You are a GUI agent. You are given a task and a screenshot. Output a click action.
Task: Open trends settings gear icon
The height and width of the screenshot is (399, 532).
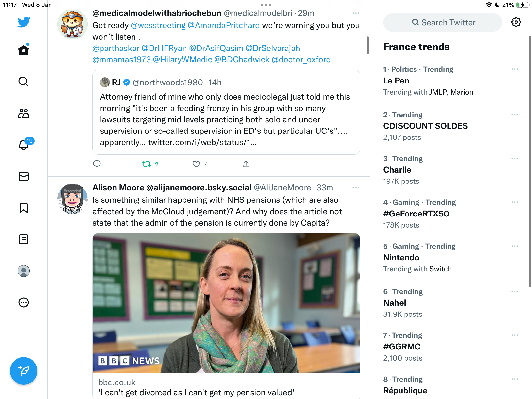pyautogui.click(x=516, y=22)
